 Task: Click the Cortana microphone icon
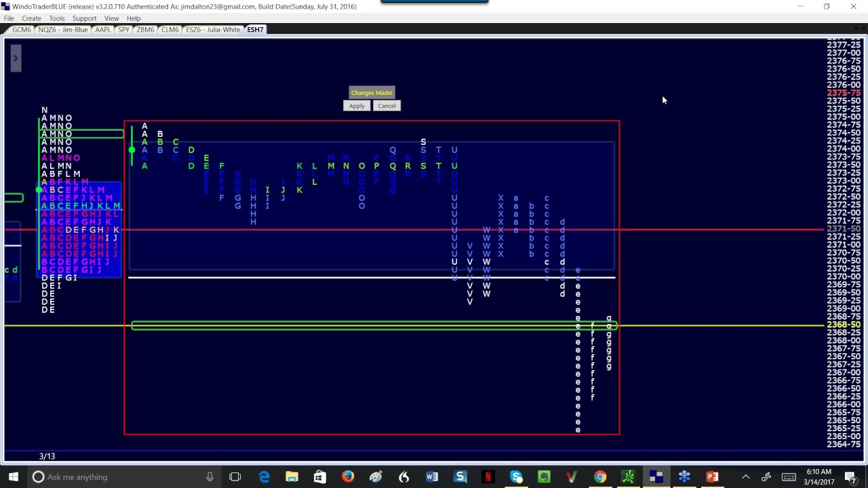pyautogui.click(x=210, y=477)
